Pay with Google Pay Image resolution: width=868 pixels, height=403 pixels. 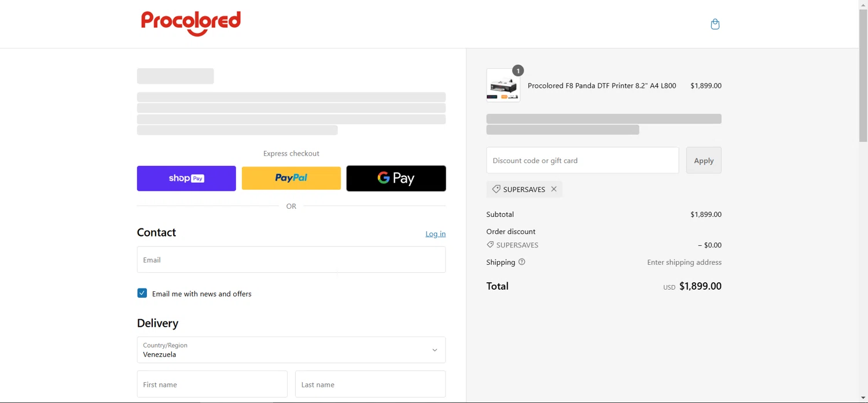point(396,179)
